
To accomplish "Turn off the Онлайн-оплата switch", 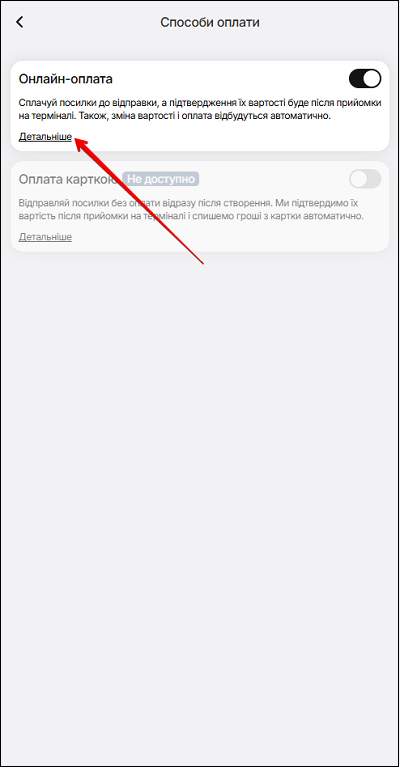I will pos(365,78).
